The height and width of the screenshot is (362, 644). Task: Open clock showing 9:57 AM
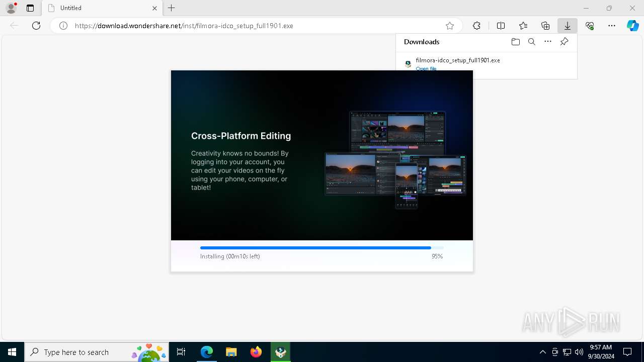pyautogui.click(x=601, y=352)
